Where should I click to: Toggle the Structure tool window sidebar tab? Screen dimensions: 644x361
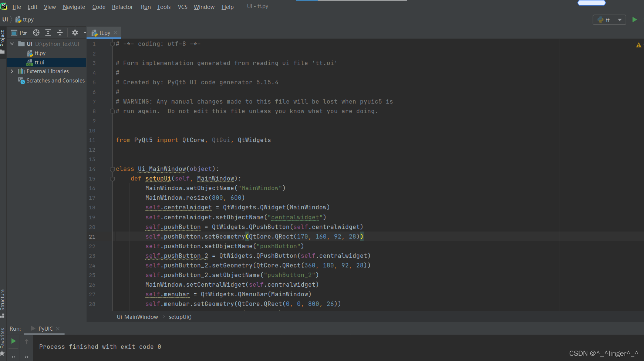[x=3, y=303]
